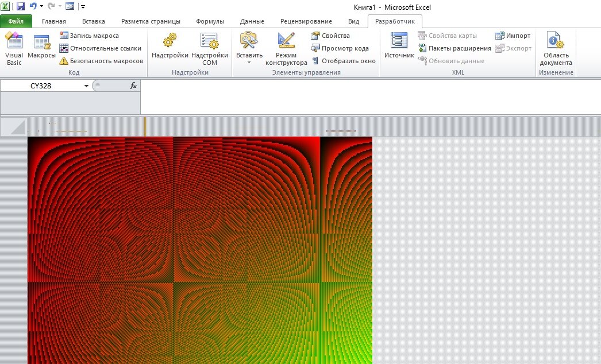Open the Visual Basic editor

pyautogui.click(x=14, y=49)
